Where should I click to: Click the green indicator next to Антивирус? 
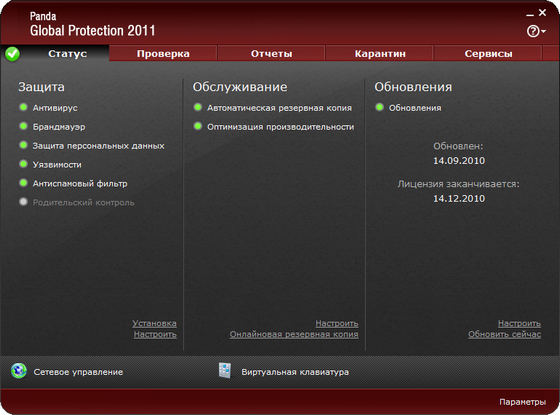[x=24, y=107]
